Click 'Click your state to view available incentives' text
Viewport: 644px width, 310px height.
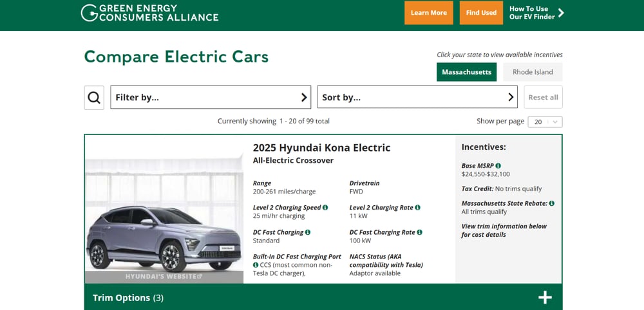click(500, 55)
